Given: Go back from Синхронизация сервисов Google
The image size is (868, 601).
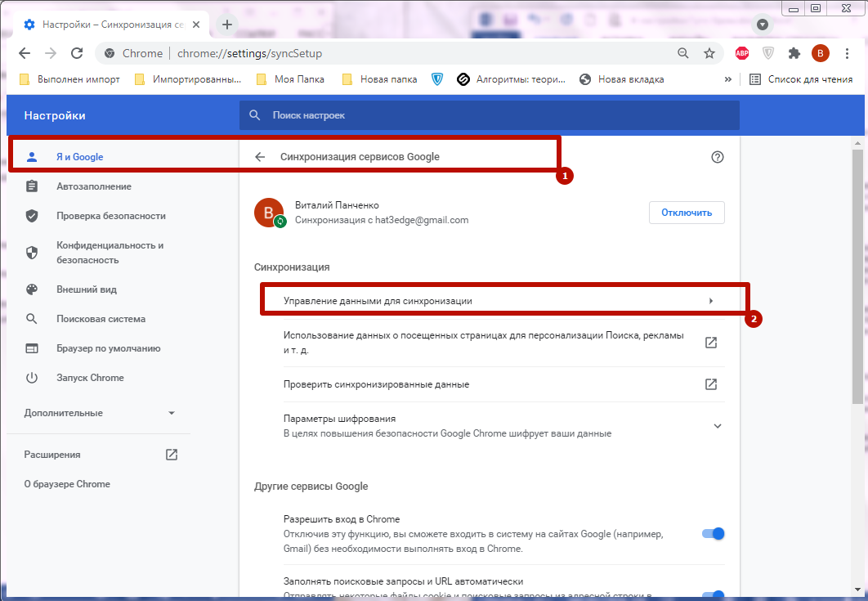Looking at the screenshot, I should click(260, 157).
